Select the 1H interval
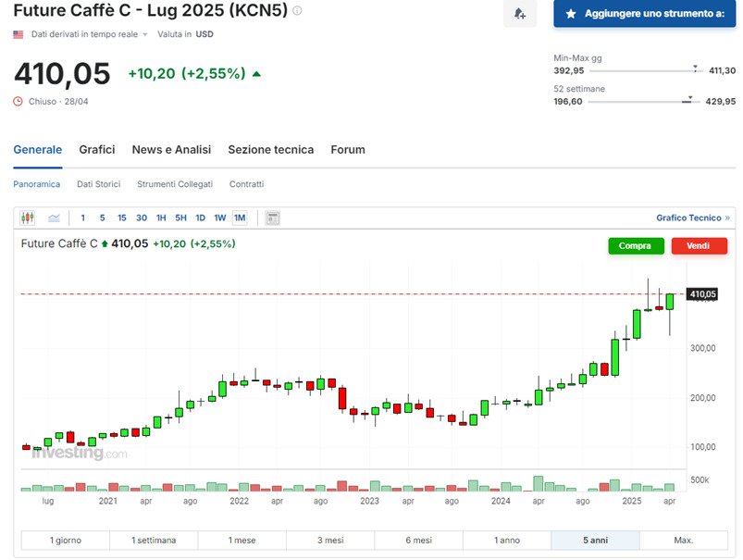Viewport: 743px width, 560px height. pos(161,218)
